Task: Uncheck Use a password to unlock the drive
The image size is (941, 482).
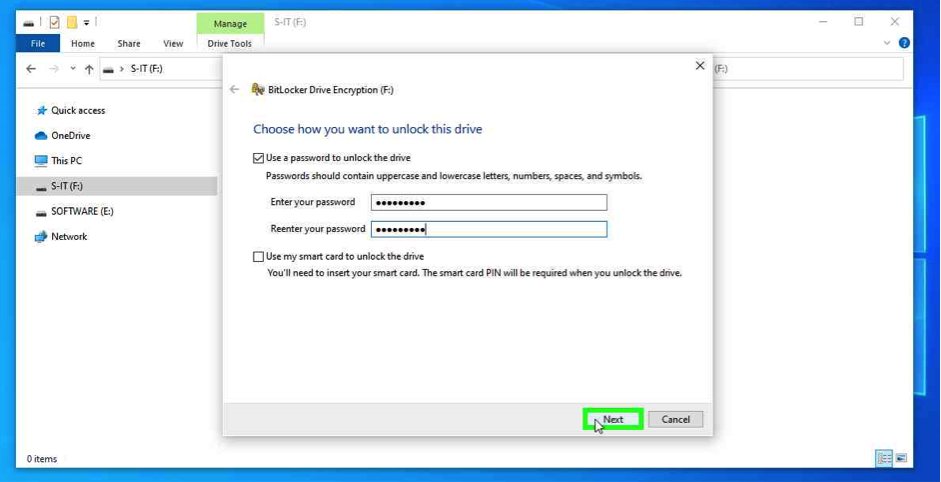Action: pos(259,158)
